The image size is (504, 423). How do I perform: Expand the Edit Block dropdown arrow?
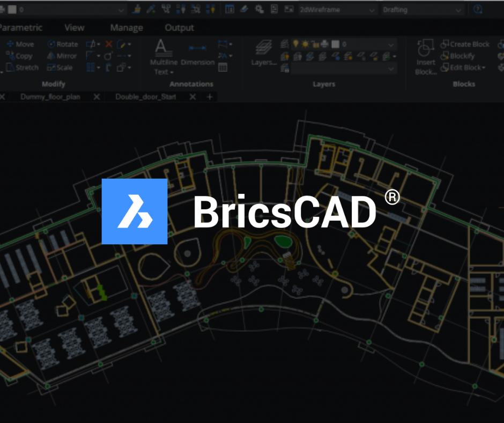484,68
